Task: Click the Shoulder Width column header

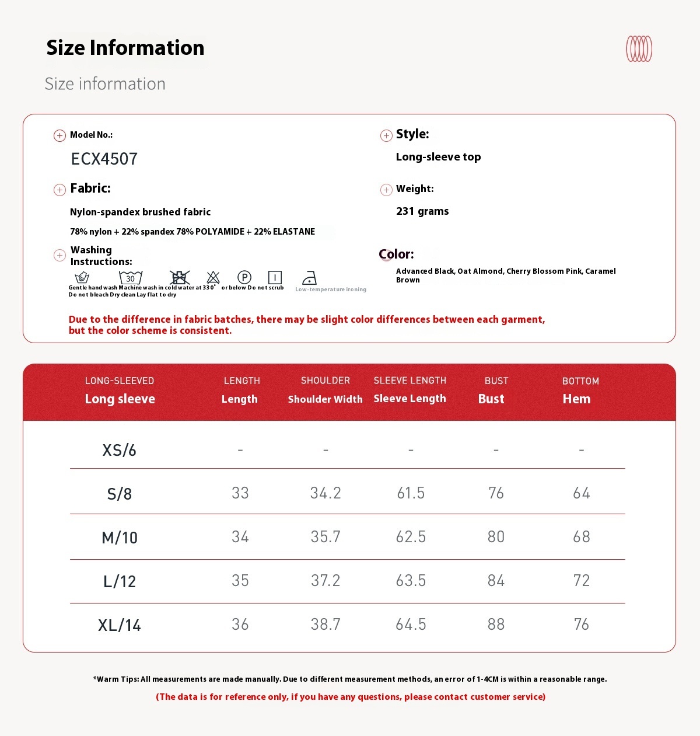Action: click(325, 399)
